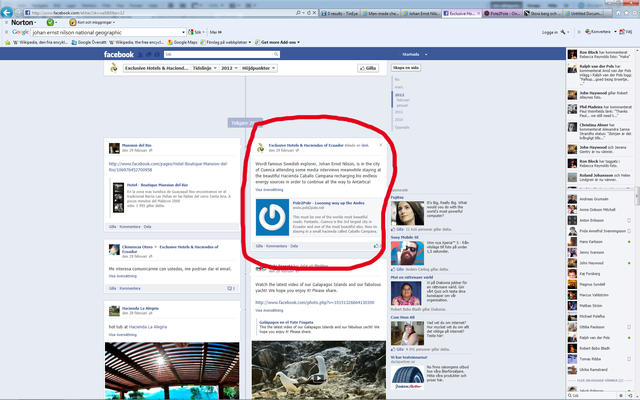
Task: Click the Facebook logo in the blue bar
Action: coord(118,54)
